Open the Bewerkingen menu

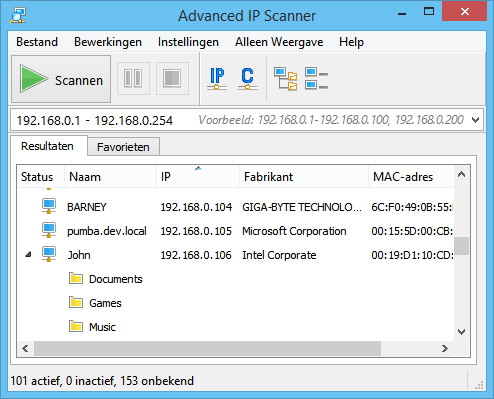108,42
